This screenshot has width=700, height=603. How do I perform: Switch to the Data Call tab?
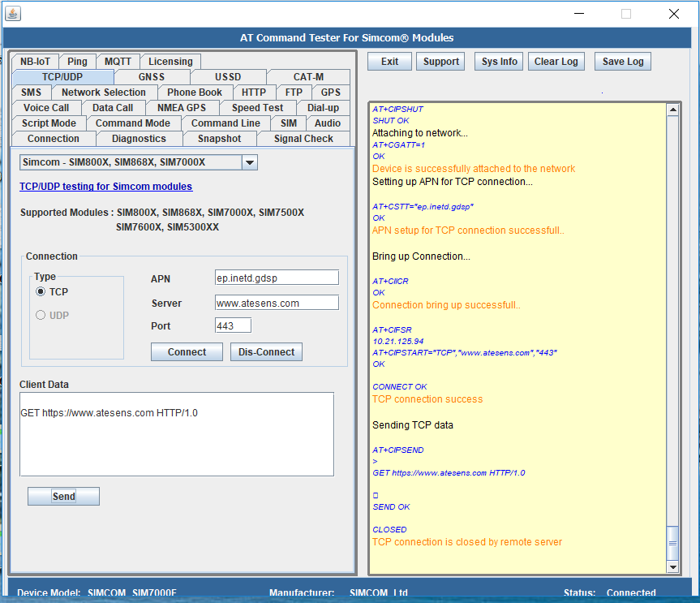pos(113,108)
